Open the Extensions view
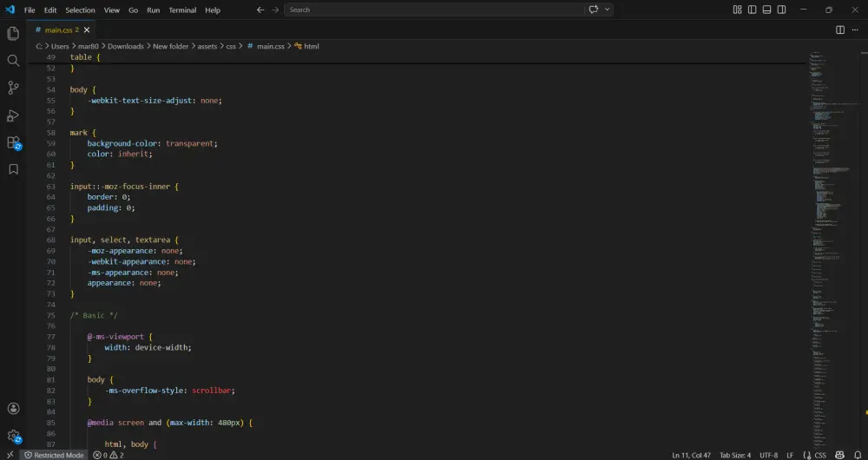This screenshot has height=460, width=868. pyautogui.click(x=13, y=142)
